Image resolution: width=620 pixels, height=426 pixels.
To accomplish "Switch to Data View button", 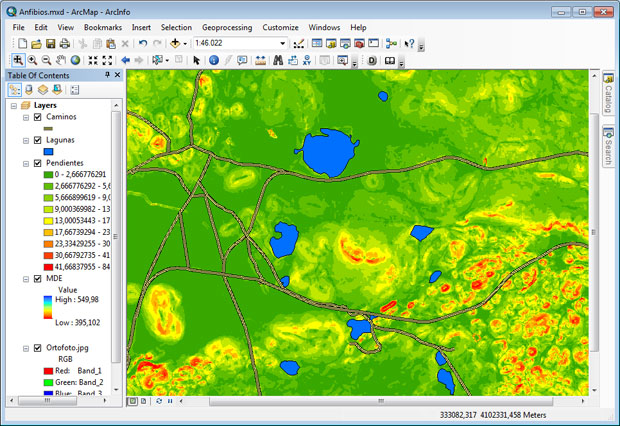I will pos(133,401).
